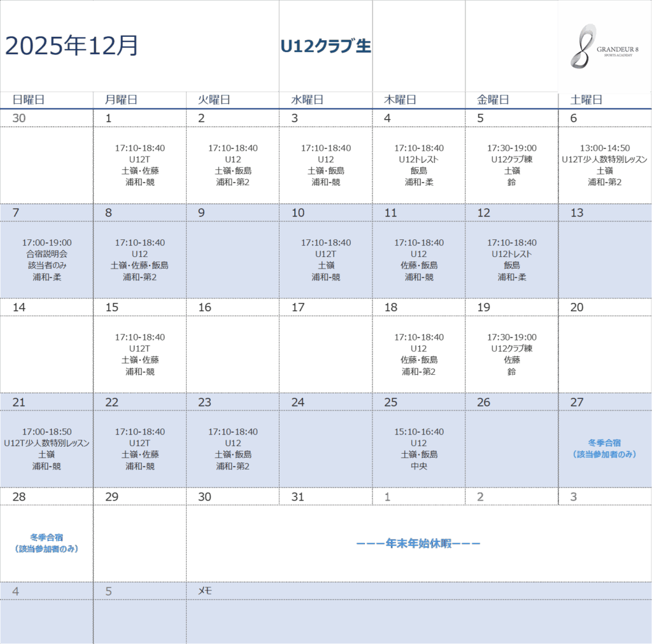This screenshot has height=644, width=652.
Task: Open the 合宿説明会 event on December 7
Action: tap(46, 260)
